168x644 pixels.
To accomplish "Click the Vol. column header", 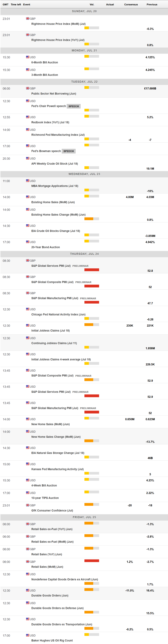I will (x=92, y=5).
